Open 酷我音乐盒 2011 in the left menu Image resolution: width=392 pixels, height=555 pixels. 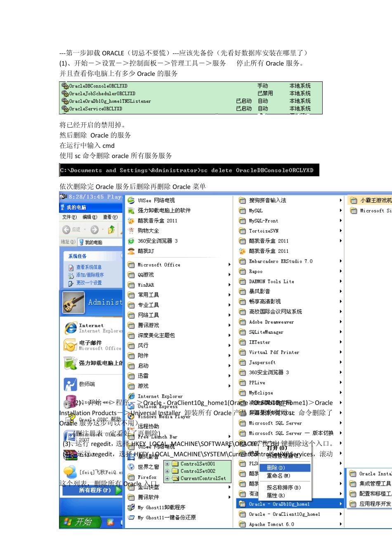[x=152, y=221]
